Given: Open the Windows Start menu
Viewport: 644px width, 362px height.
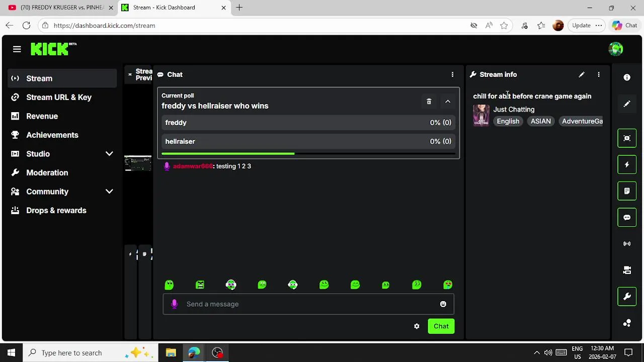Looking at the screenshot, I should click(11, 352).
